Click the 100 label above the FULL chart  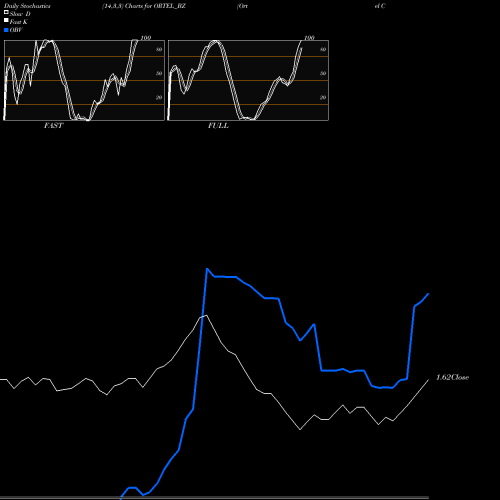309,38
